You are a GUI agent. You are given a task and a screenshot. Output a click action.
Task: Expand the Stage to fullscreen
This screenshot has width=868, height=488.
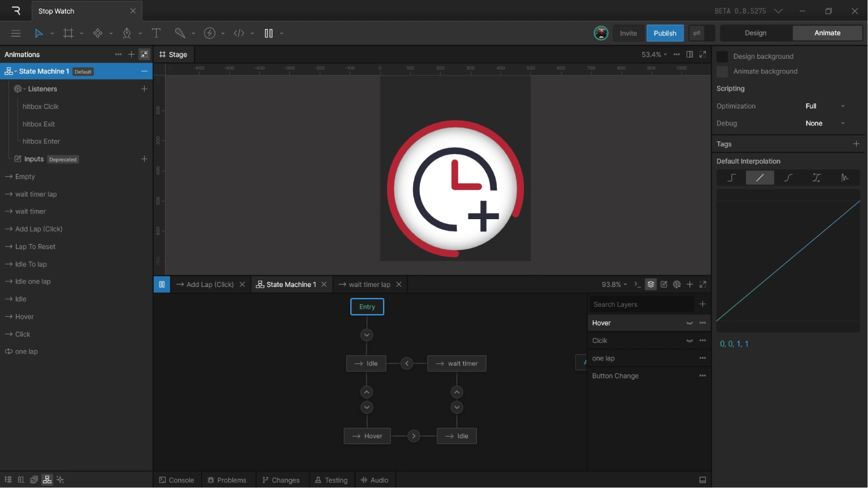(703, 54)
